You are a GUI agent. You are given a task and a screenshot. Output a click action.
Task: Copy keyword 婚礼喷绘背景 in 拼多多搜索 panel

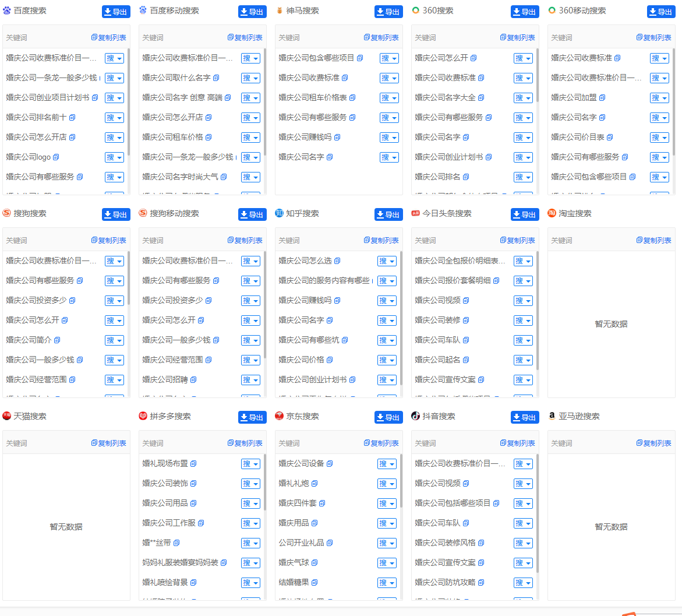pyautogui.click(x=193, y=582)
